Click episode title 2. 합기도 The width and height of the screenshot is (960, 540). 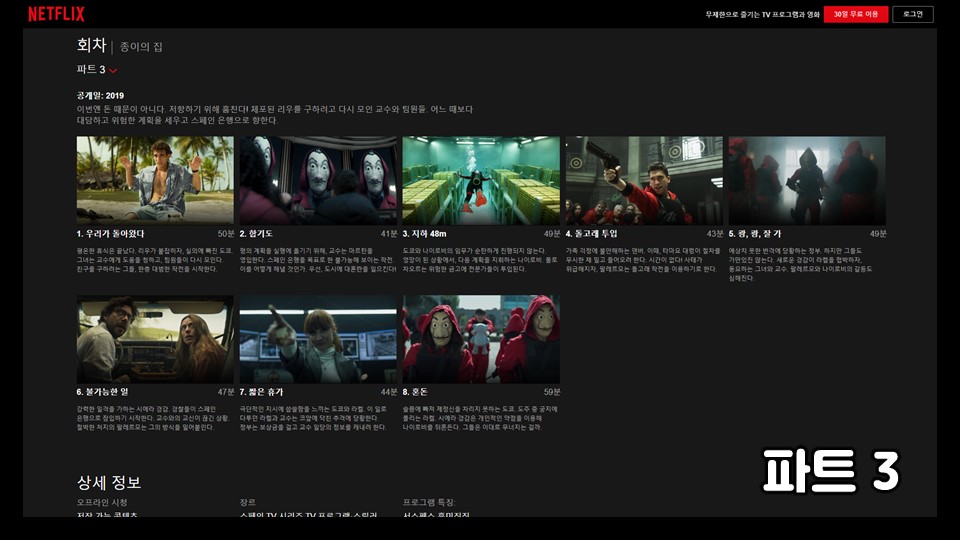(256, 234)
